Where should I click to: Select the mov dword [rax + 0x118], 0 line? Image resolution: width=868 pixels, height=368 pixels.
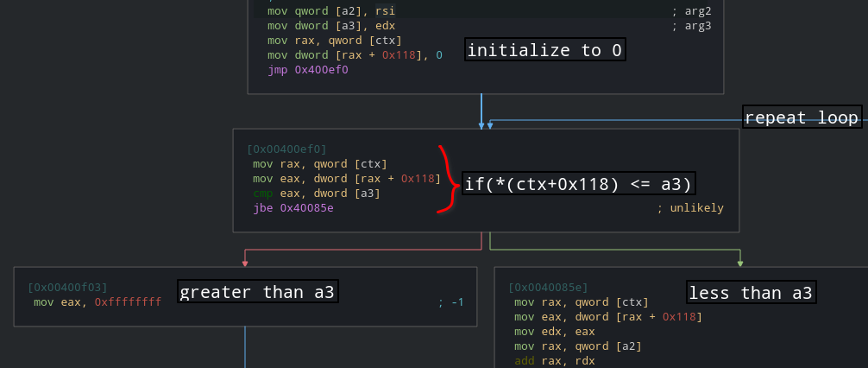coord(355,55)
